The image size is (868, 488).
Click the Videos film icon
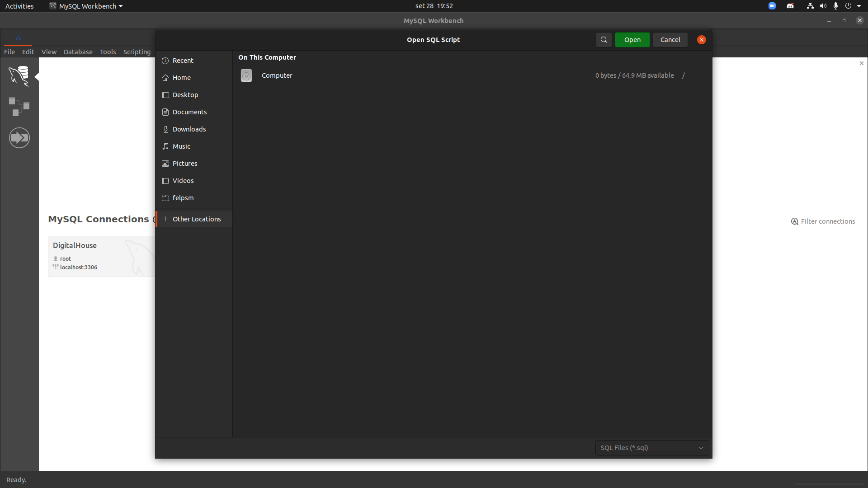165,181
